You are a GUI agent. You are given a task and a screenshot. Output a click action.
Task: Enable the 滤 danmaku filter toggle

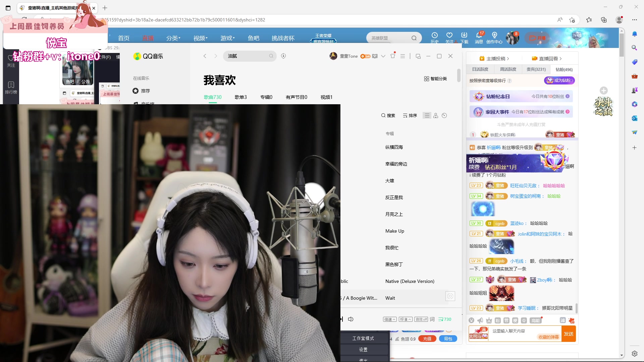click(x=562, y=320)
